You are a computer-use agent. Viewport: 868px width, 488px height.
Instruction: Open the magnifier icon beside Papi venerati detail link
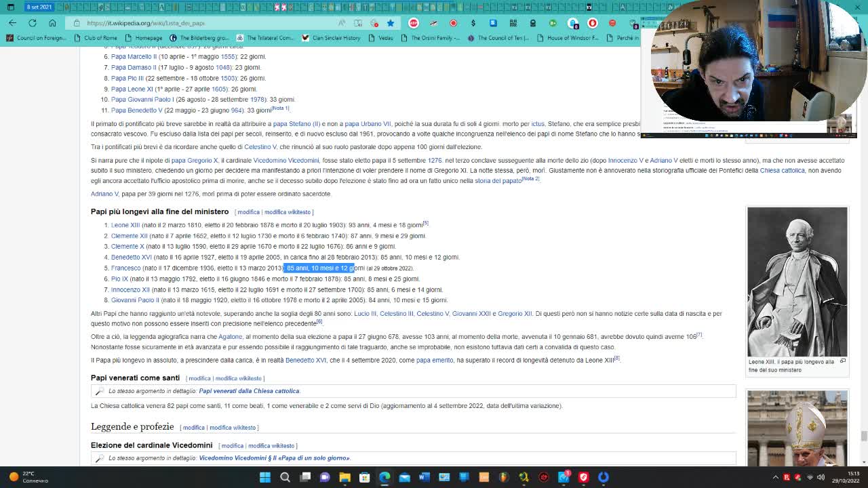(100, 391)
